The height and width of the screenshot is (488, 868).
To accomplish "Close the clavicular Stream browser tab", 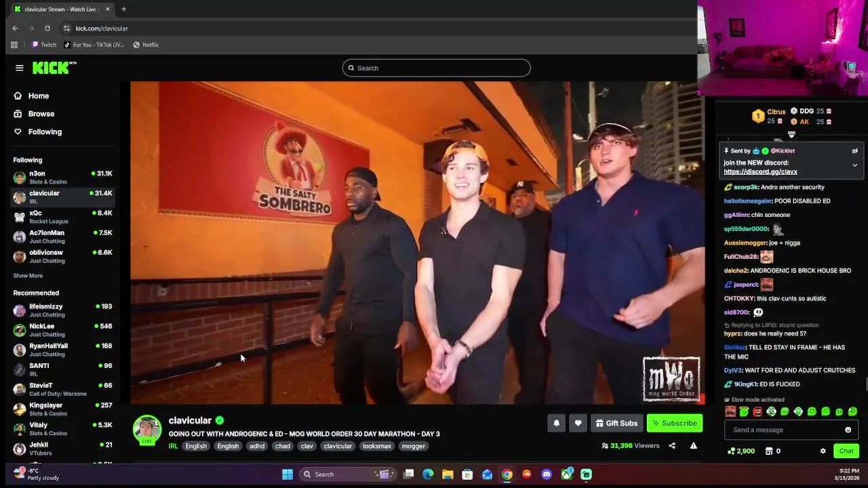I will click(107, 9).
